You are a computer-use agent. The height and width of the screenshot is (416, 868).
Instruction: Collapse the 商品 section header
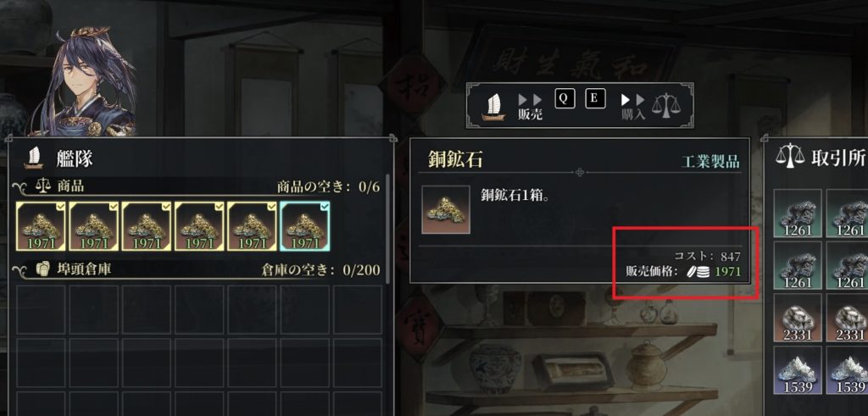pos(197,186)
